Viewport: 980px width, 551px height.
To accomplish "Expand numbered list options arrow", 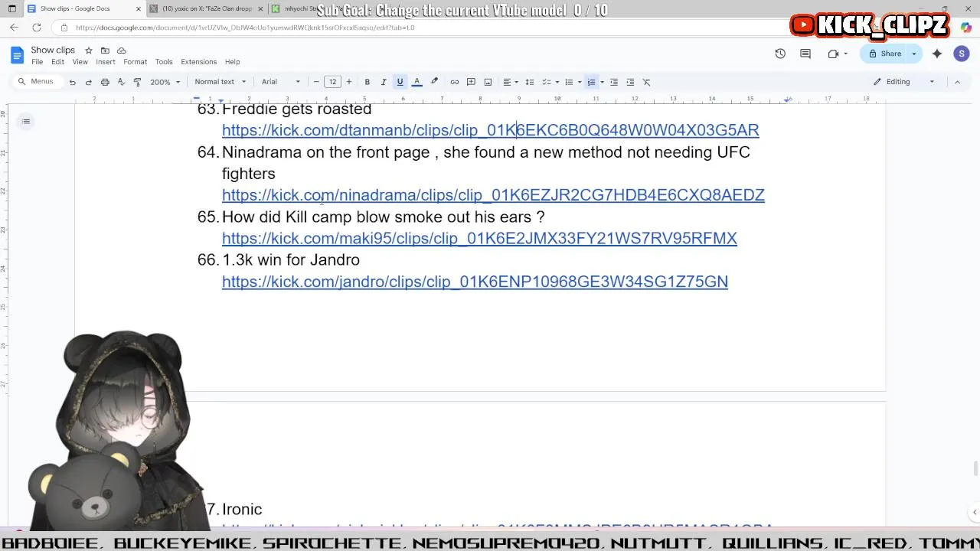I will click(602, 82).
